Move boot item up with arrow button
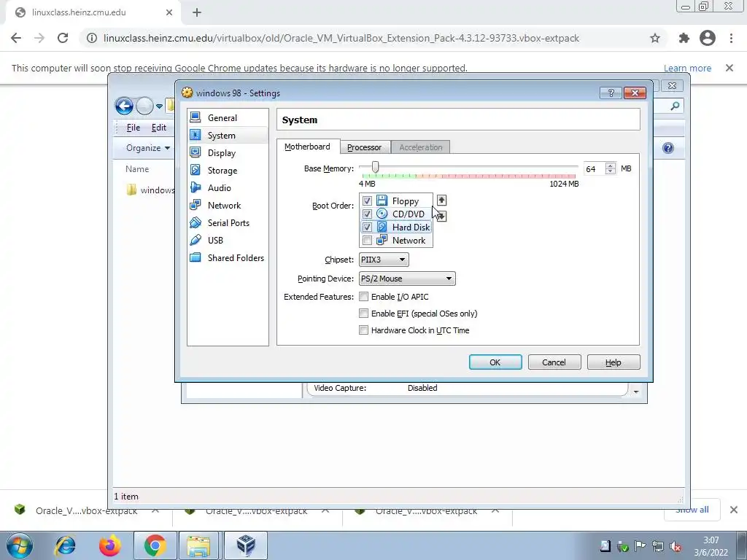 click(x=441, y=200)
